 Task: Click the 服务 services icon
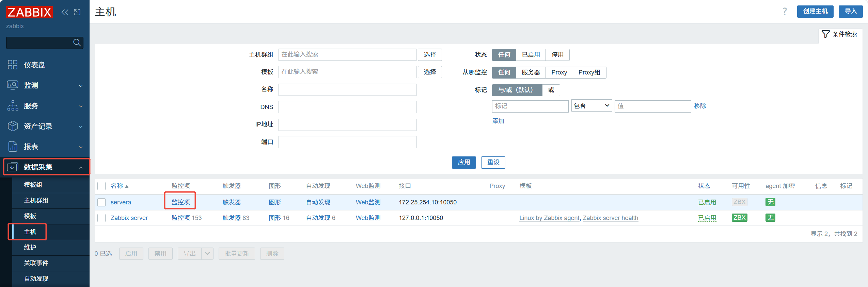(x=13, y=105)
